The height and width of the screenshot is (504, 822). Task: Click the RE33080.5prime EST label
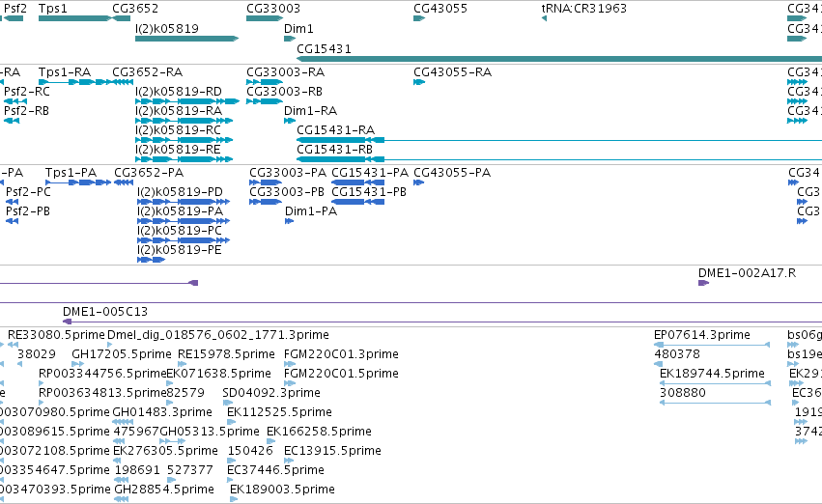pos(56,335)
